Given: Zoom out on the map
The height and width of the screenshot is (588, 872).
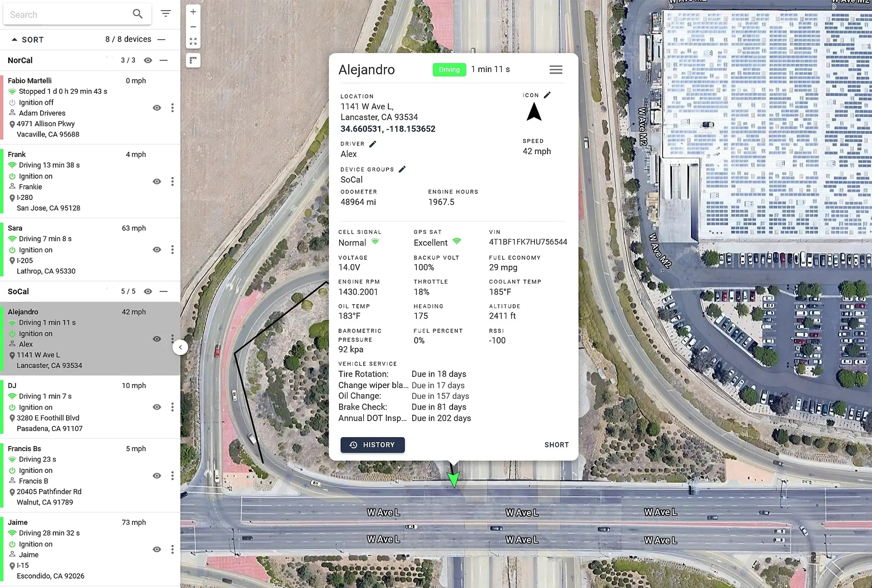Looking at the screenshot, I should coord(193,27).
